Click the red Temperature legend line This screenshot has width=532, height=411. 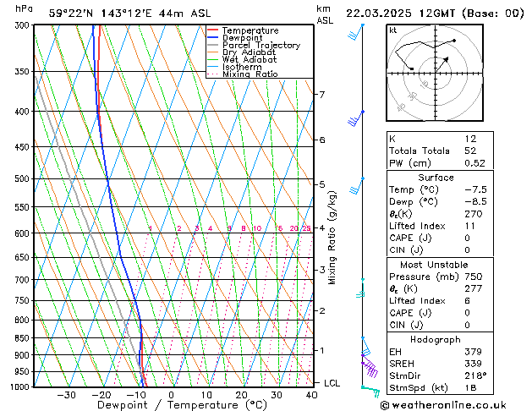212,30
